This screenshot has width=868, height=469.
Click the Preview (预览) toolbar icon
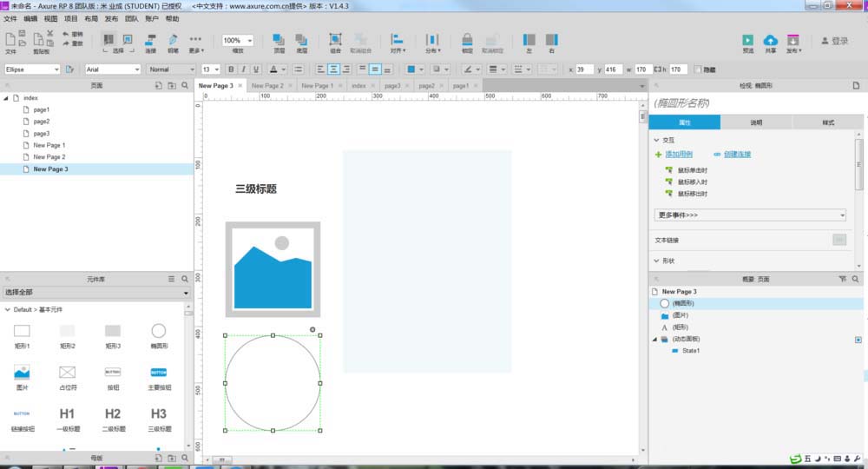(747, 41)
